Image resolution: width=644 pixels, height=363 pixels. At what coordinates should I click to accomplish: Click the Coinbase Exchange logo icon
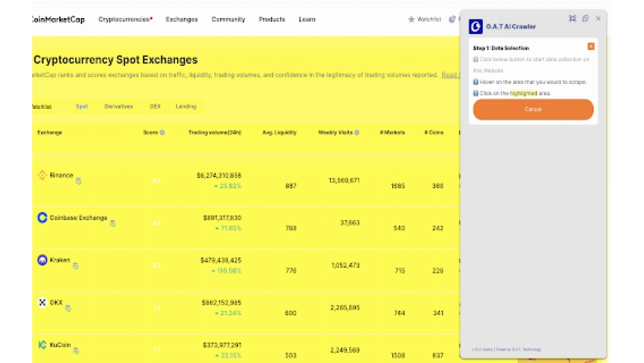(x=42, y=218)
